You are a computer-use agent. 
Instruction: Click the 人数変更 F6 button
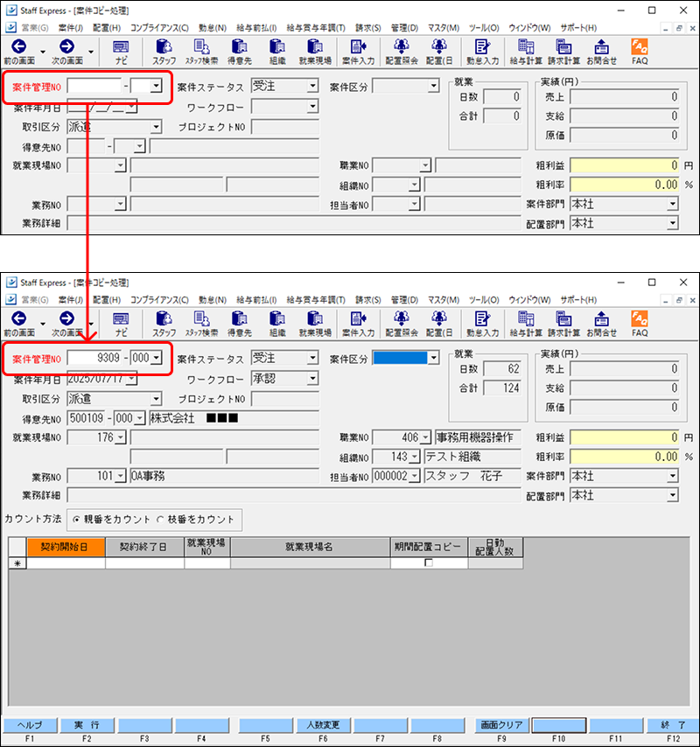(323, 725)
